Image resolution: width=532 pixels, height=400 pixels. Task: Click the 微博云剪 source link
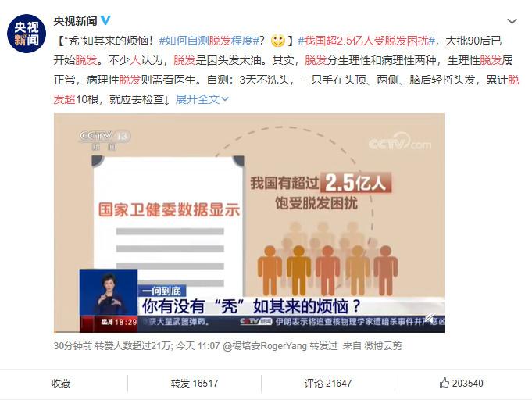click(383, 346)
